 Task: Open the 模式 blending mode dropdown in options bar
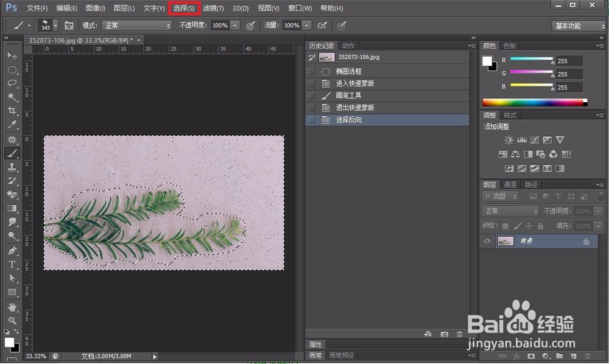tap(136, 26)
